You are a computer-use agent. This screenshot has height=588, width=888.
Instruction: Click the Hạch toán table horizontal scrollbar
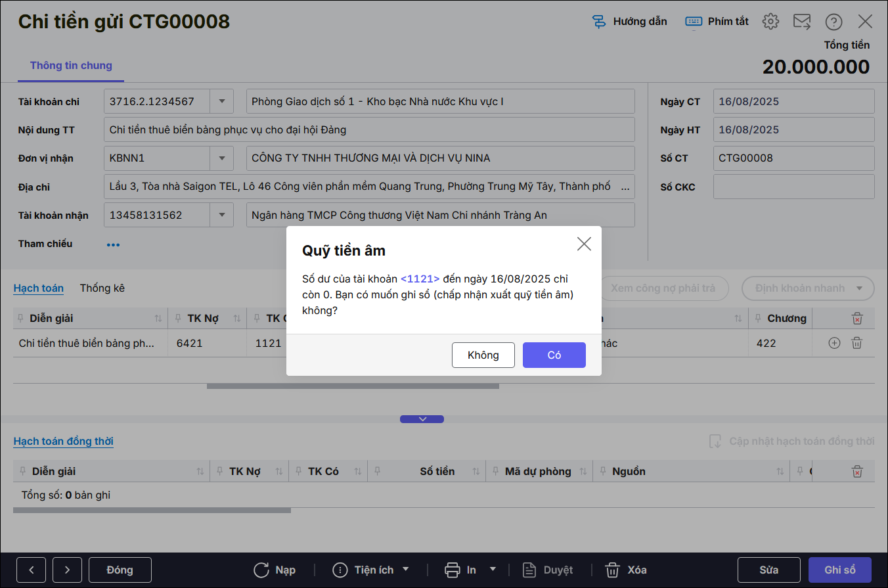pos(353,386)
